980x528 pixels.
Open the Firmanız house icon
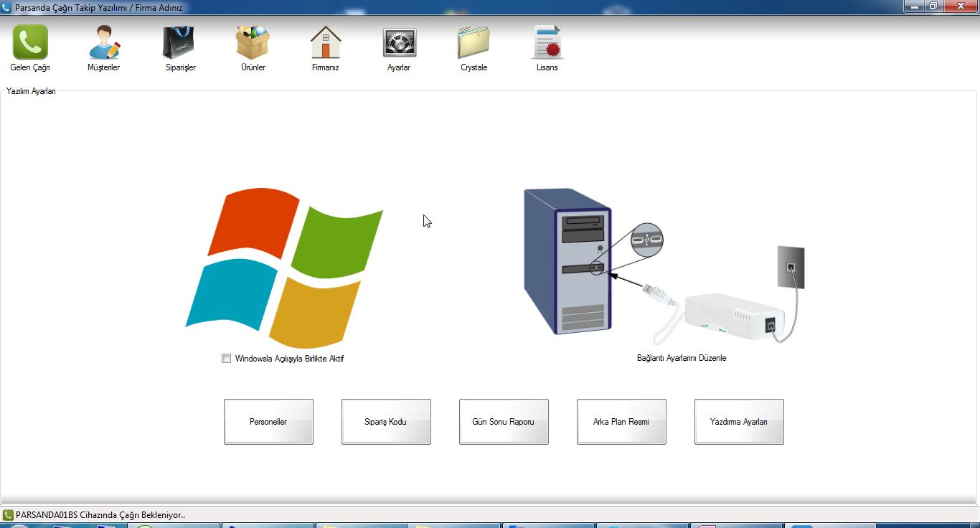pos(326,42)
